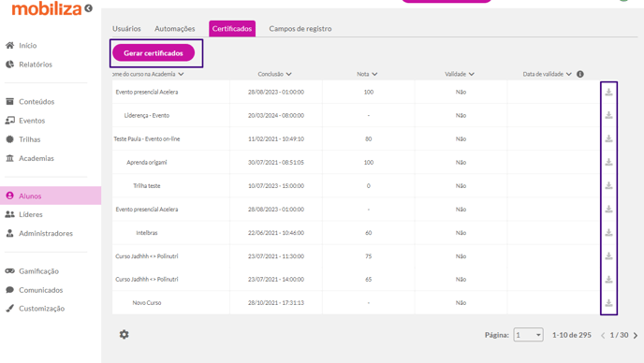Open Gamificação section
Viewport: 644px width, 363px height.
click(38, 271)
